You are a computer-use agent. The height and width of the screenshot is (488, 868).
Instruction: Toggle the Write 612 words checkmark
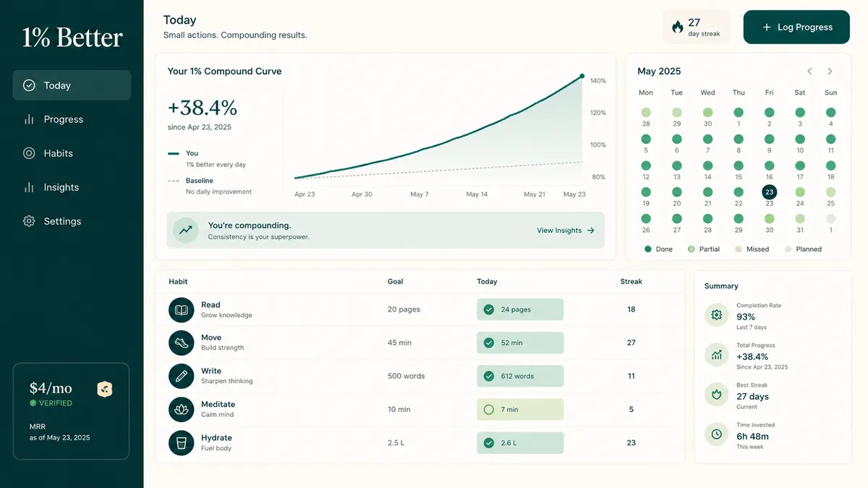click(x=489, y=376)
